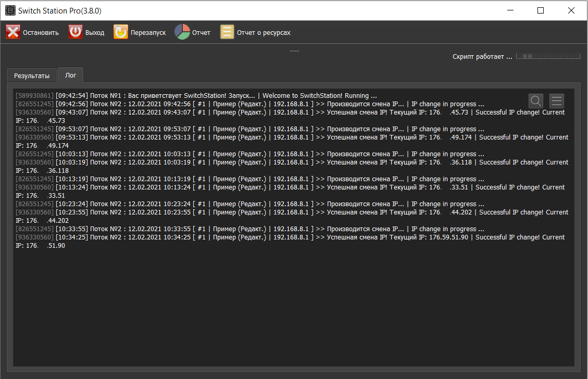The width and height of the screenshot is (588, 379).
Task: Click the welcome SwitchStation log line
Action: pyautogui.click(x=196, y=96)
